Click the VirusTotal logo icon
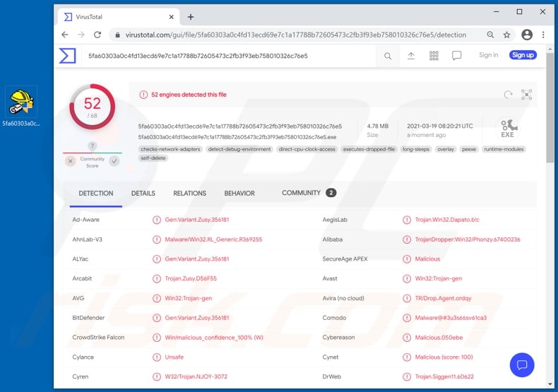558x392 pixels. pos(68,56)
